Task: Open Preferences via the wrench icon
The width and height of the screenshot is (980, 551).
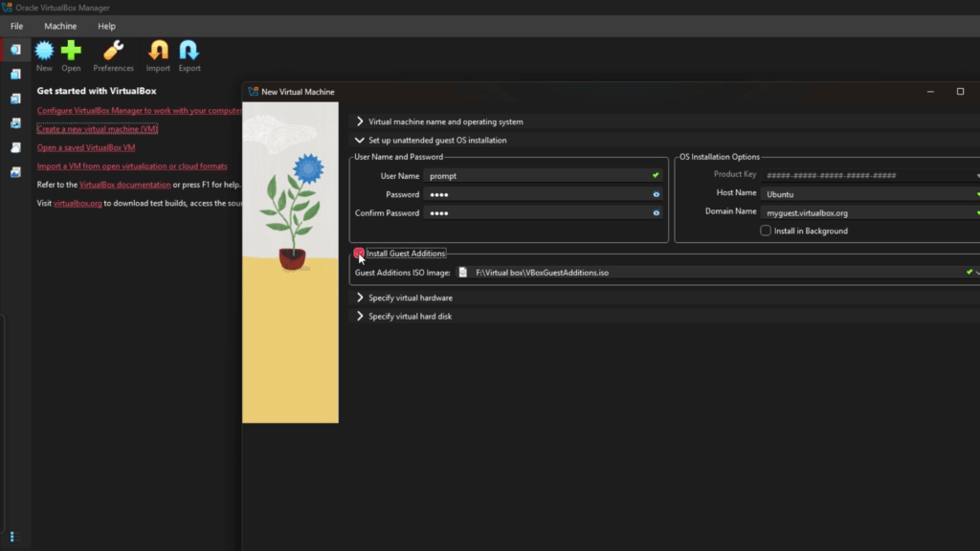Action: click(x=113, y=52)
